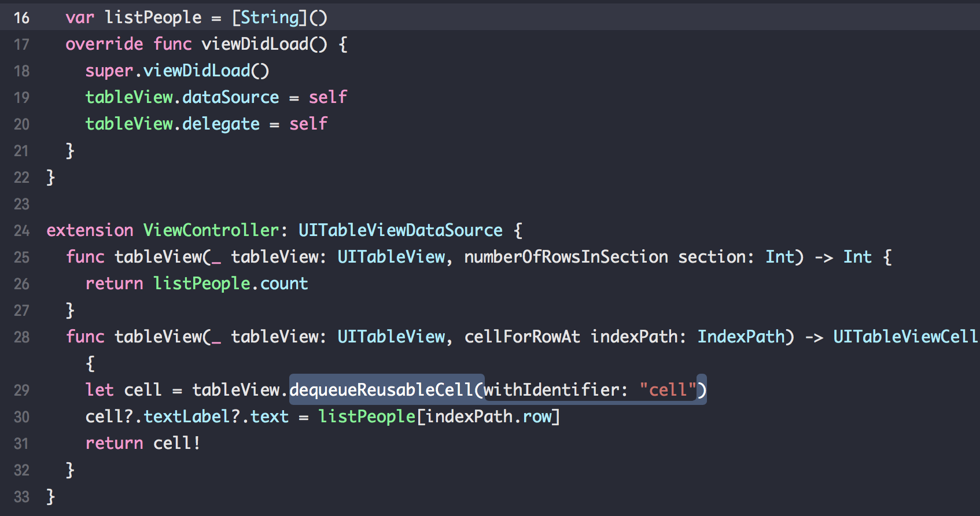Click 'listPeople.count' on line 26
Image resolution: width=980 pixels, height=516 pixels.
pos(231,283)
